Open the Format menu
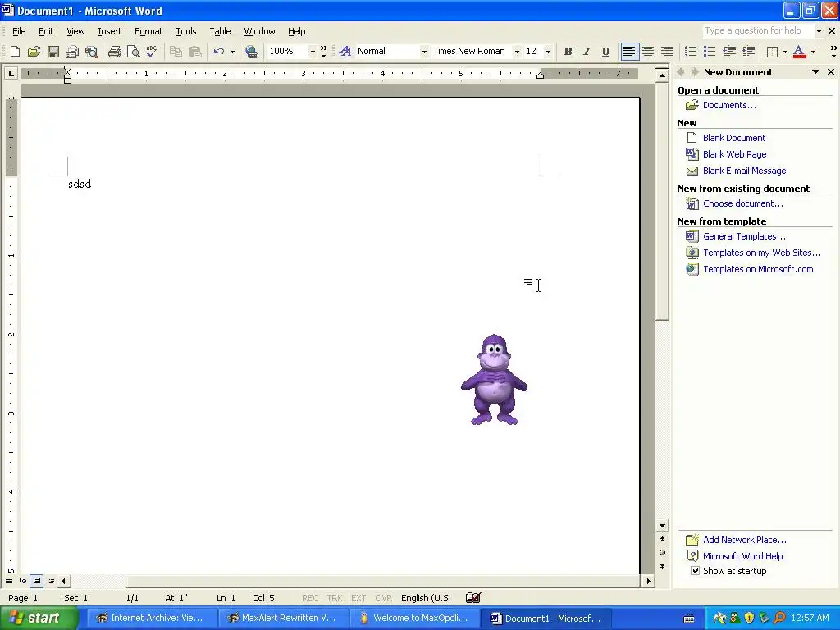This screenshot has width=840, height=630. click(x=148, y=32)
